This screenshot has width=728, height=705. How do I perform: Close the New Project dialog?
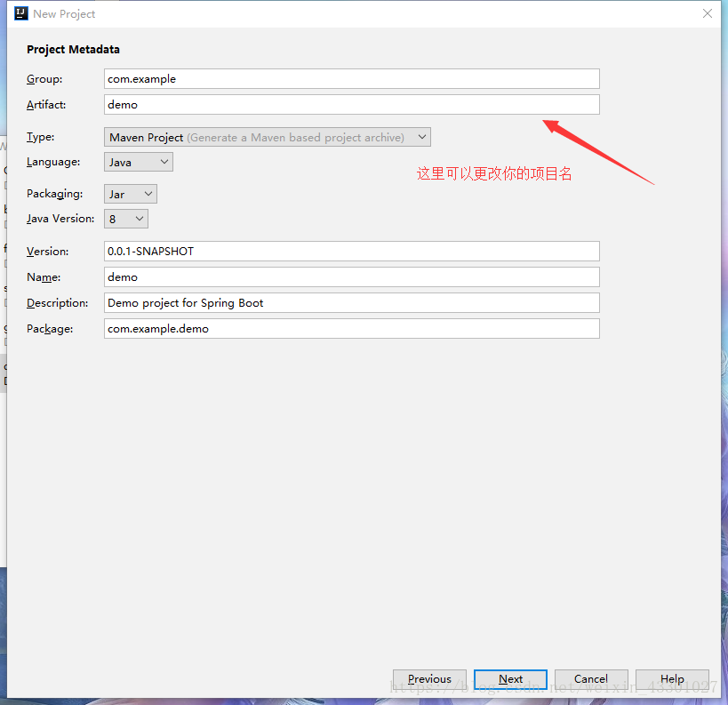pyautogui.click(x=707, y=13)
